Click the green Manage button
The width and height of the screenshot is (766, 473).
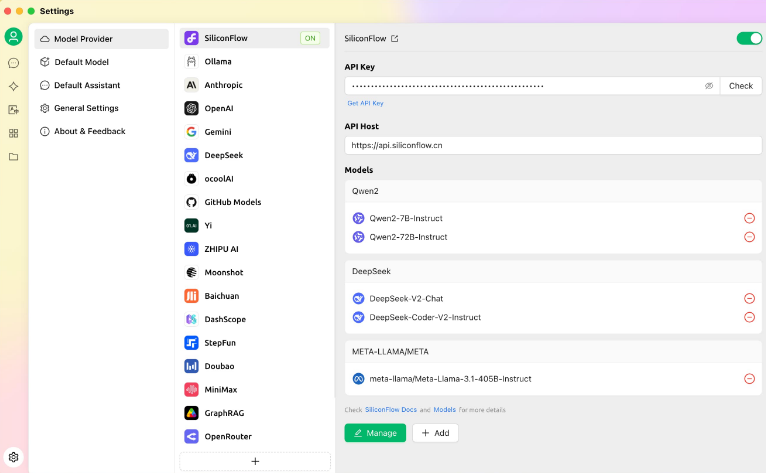click(x=375, y=433)
